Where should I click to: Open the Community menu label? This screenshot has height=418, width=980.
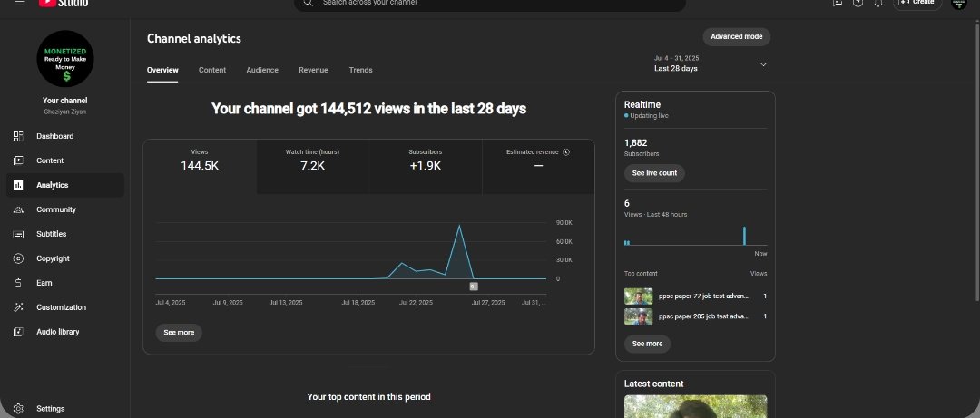[56, 209]
